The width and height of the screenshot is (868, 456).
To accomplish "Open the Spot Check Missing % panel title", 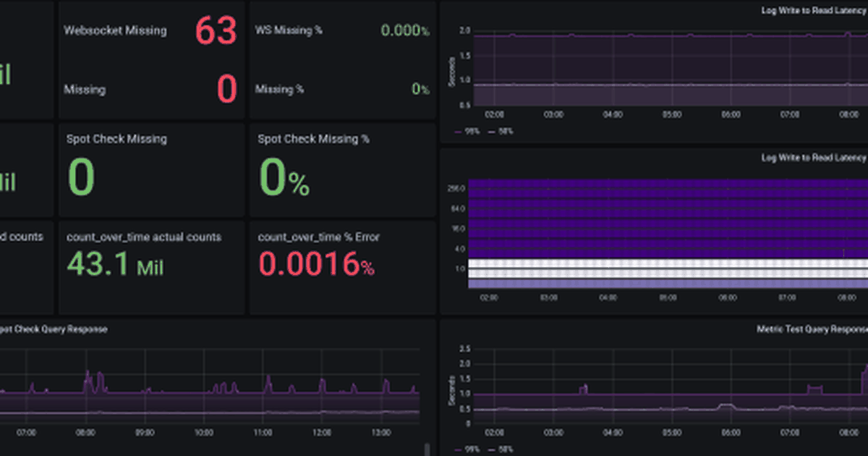I will (x=313, y=138).
